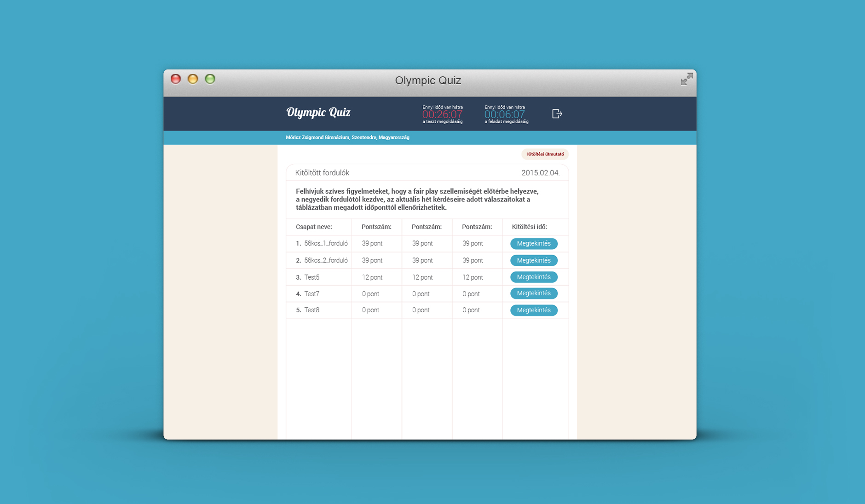Click the Kitöltött fordulók panel heading
The image size is (865, 504).
(322, 173)
